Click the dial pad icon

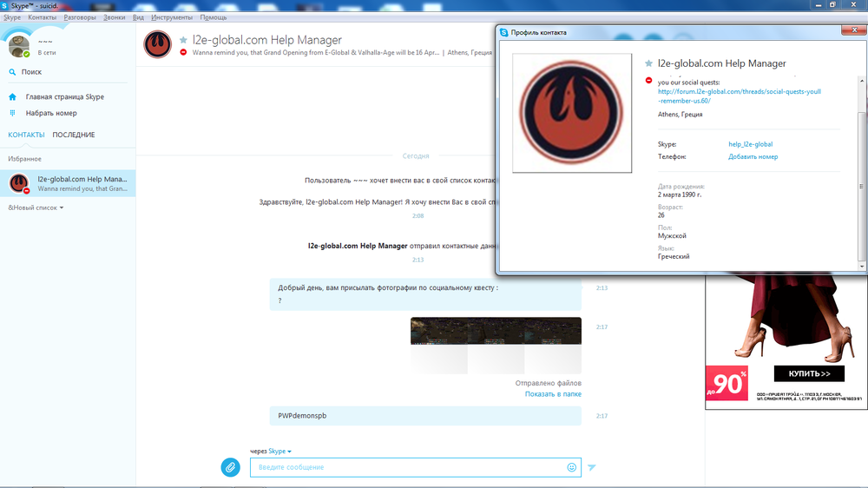tap(13, 113)
